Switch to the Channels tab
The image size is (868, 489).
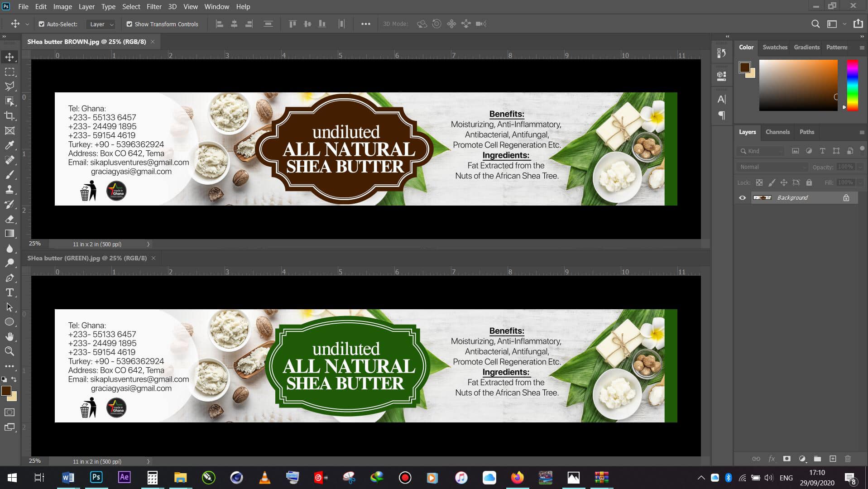coord(777,132)
